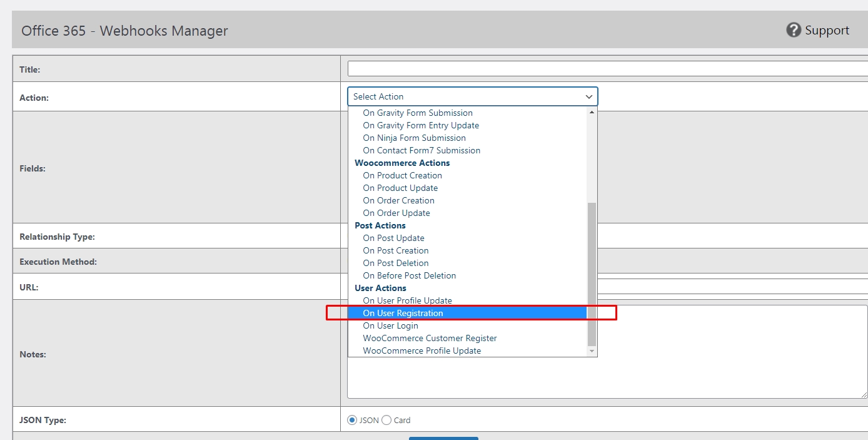Click the Execution Method label
Image resolution: width=868 pixels, height=440 pixels.
[58, 262]
